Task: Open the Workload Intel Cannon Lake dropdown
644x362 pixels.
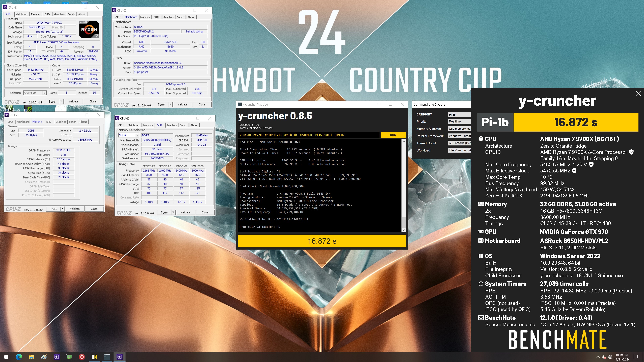Action: (460, 150)
